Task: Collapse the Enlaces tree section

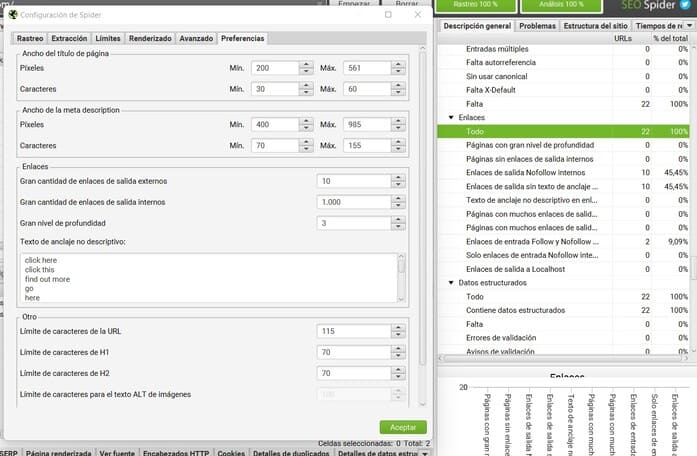Action: 451,118
